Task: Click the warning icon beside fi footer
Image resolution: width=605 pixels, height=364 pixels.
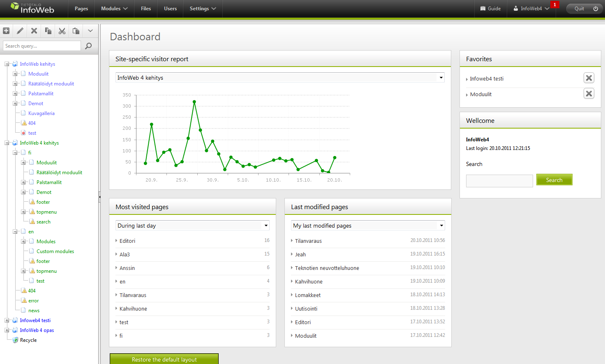Action: click(x=32, y=202)
